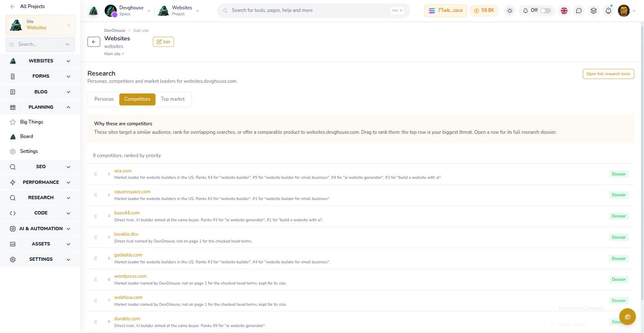This screenshot has height=333, width=644.
Task: Open Settings under the Planning menu
Action: click(x=29, y=151)
